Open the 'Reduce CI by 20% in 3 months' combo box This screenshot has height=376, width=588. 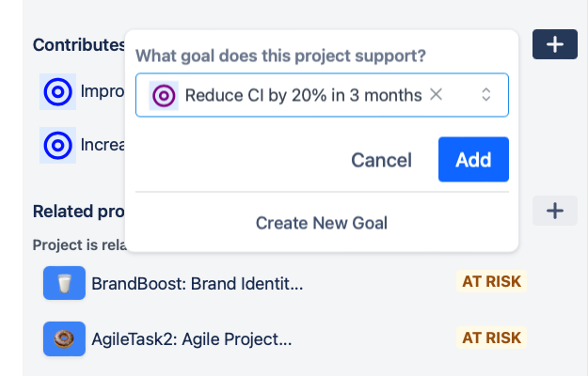click(x=303, y=95)
